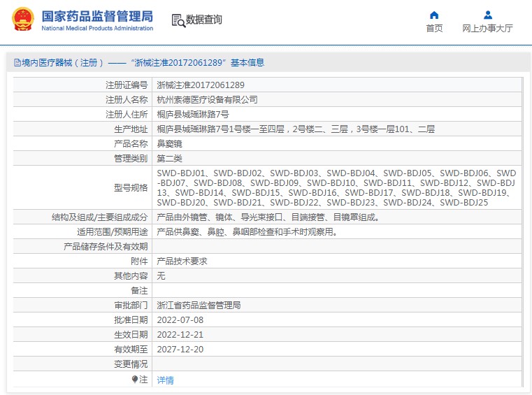Click the model specifications SWD-BDJ list
The width and height of the screenshot is (532, 395).
pos(336,187)
